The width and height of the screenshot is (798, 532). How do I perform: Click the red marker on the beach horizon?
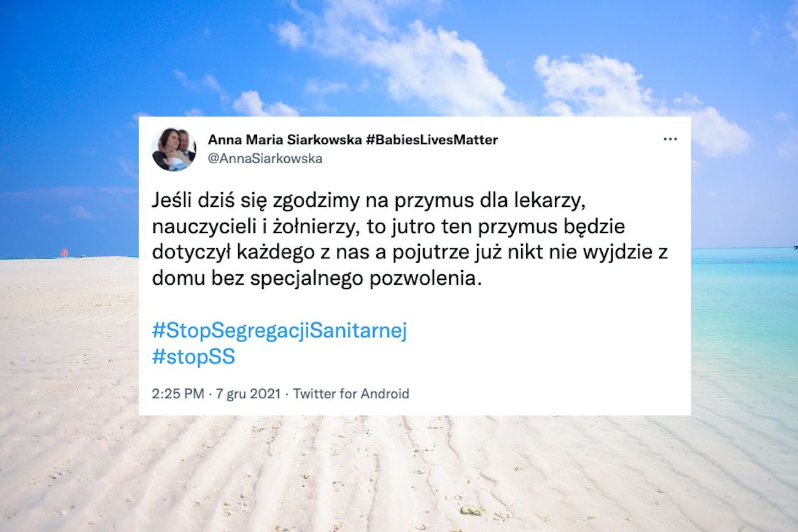[64, 252]
